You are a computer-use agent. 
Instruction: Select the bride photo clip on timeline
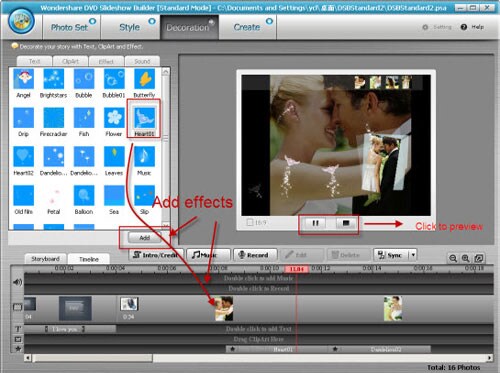click(393, 308)
